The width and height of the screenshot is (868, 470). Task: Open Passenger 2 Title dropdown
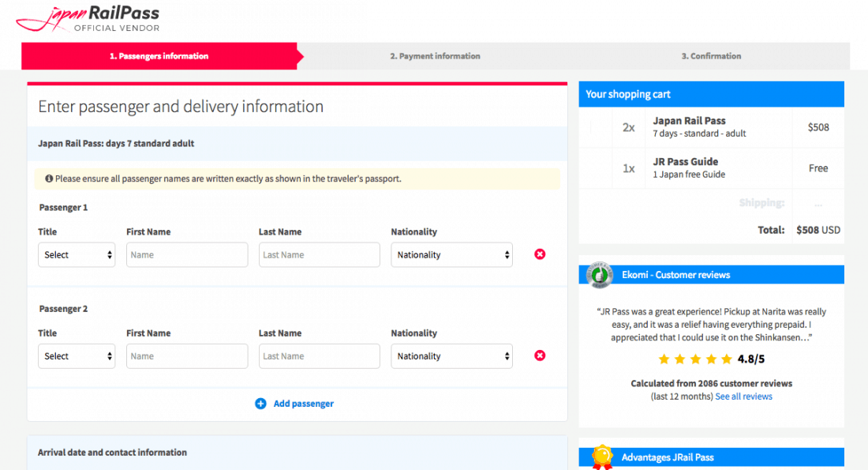[x=77, y=356]
